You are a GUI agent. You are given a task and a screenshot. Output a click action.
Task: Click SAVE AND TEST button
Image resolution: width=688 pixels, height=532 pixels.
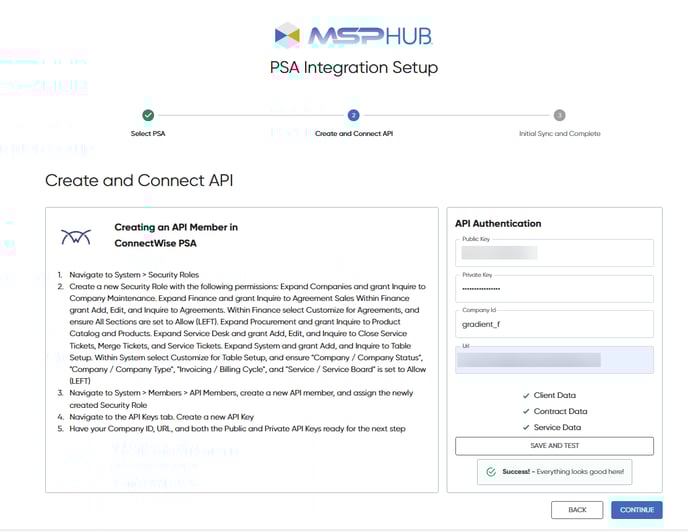[x=554, y=446]
